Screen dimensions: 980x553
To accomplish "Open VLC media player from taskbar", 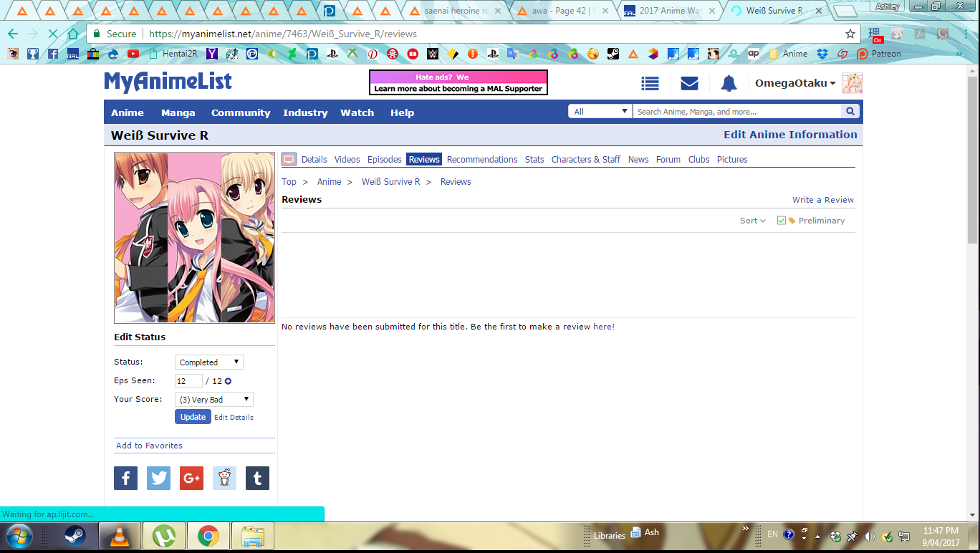I will pyautogui.click(x=118, y=535).
